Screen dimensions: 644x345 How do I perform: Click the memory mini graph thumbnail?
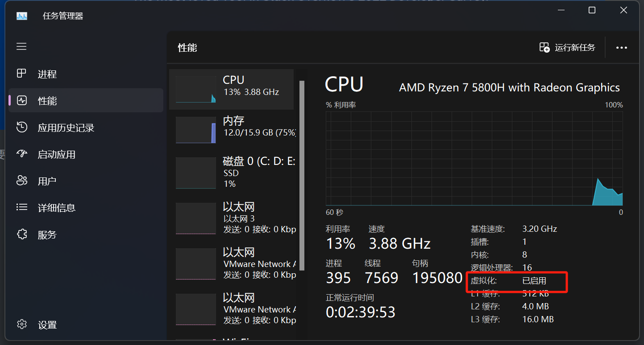coord(195,130)
